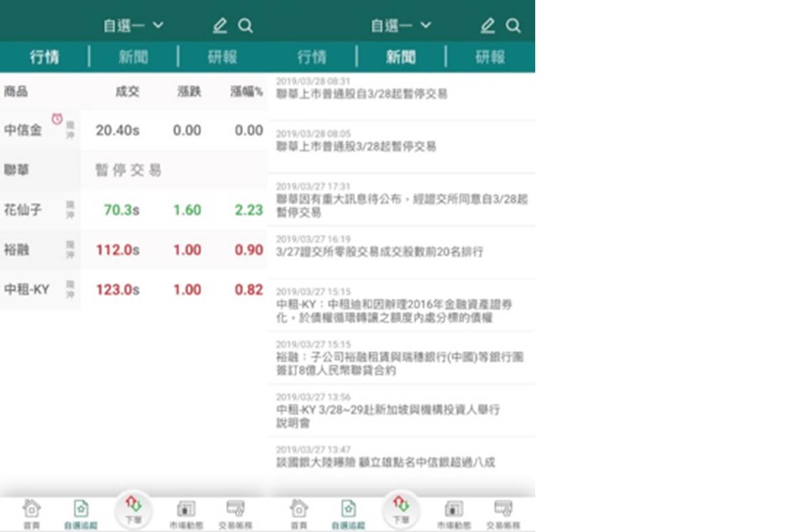Tap news timestamp 2019/03/27 16:19

(313, 239)
